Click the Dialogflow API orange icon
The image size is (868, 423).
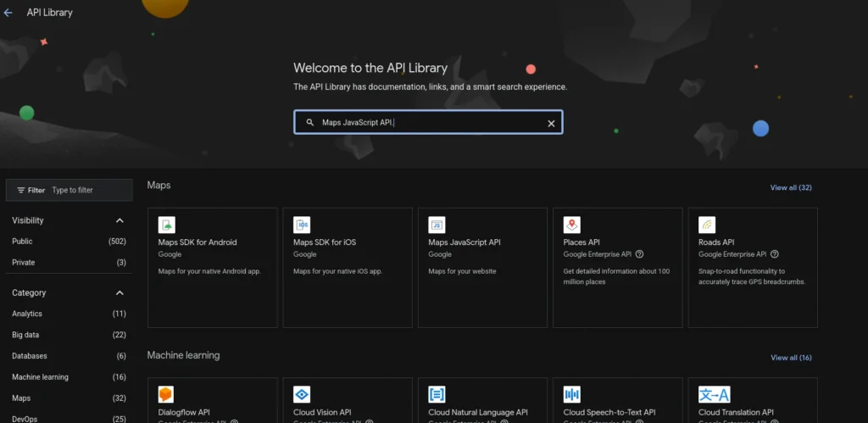(x=166, y=394)
